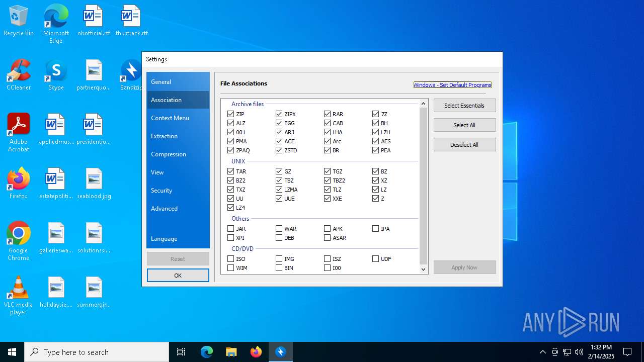Select the summergir image file icon
Viewport: 644px width, 362px height.
94,293
